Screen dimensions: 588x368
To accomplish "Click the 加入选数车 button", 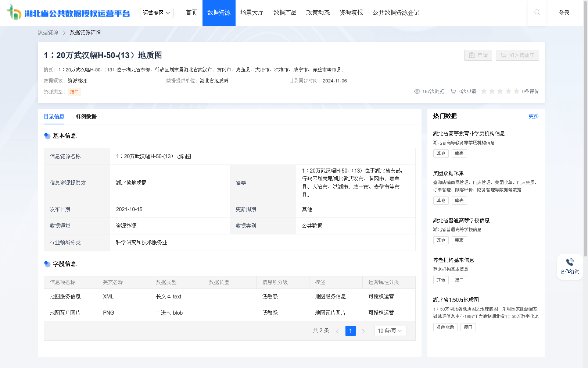I will click(x=517, y=55).
